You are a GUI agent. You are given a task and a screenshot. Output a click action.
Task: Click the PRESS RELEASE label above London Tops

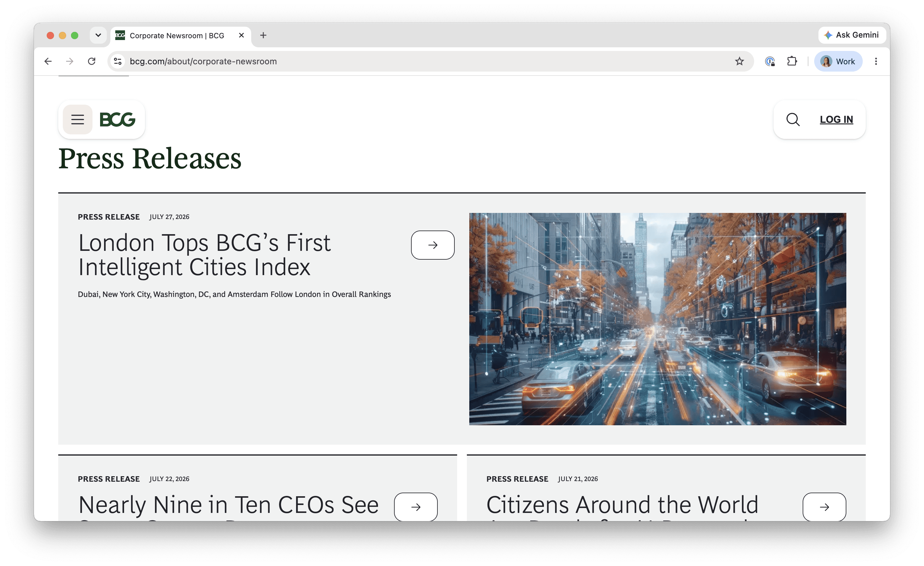[109, 217]
